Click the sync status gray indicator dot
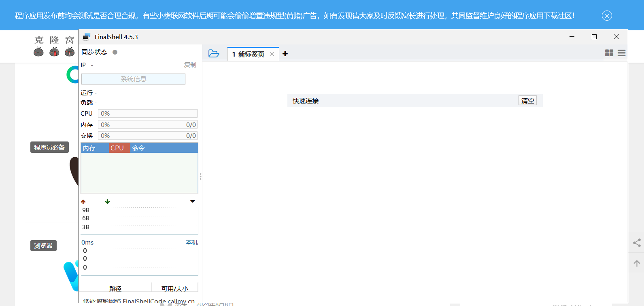 (x=115, y=52)
